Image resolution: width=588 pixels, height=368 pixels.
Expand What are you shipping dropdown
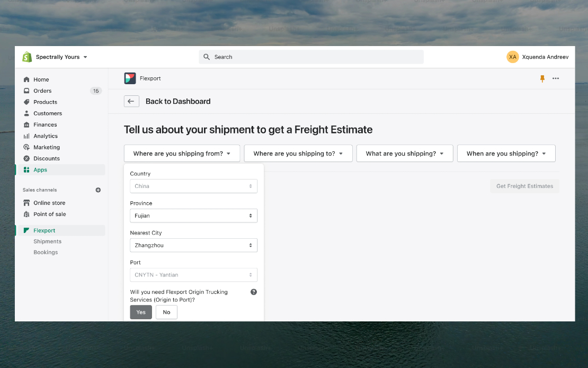[405, 153]
